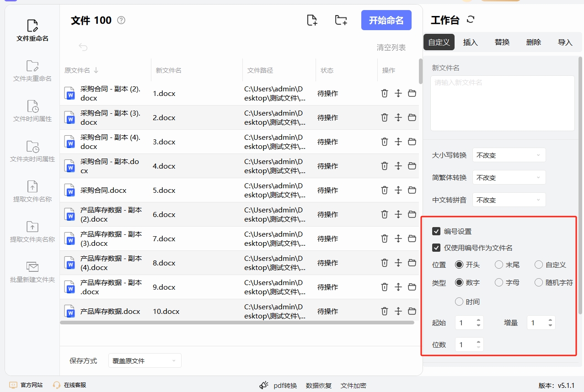This screenshot has height=392, width=584.
Task: Sort by the 原文件名 column arrow
Action: click(x=96, y=70)
